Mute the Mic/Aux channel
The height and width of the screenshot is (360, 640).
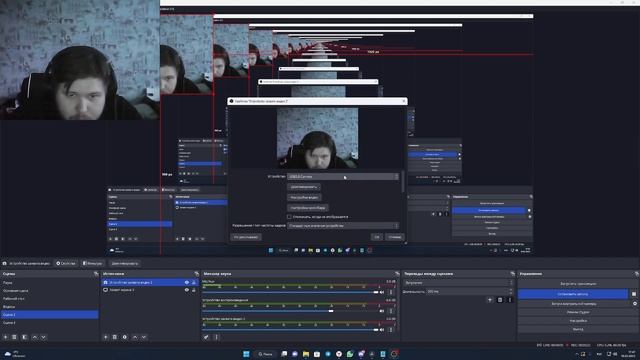382,292
